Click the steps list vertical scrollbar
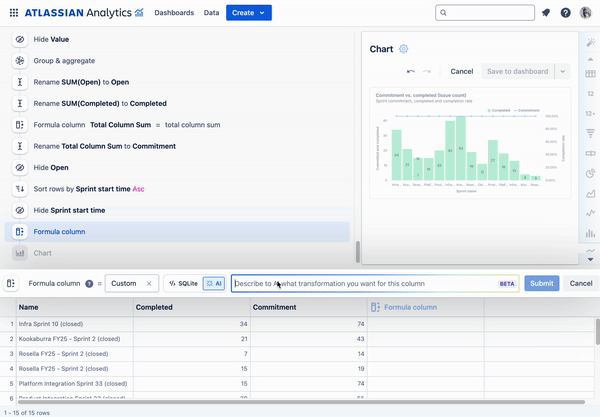The image size is (600, 417). tap(358, 252)
